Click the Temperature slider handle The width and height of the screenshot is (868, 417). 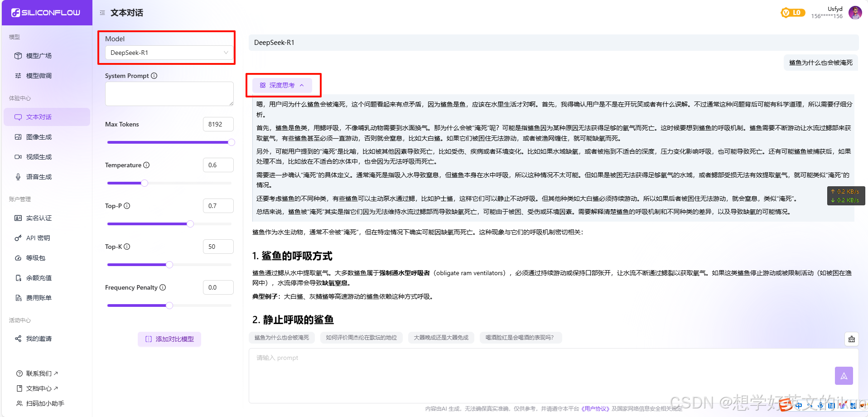tap(145, 183)
